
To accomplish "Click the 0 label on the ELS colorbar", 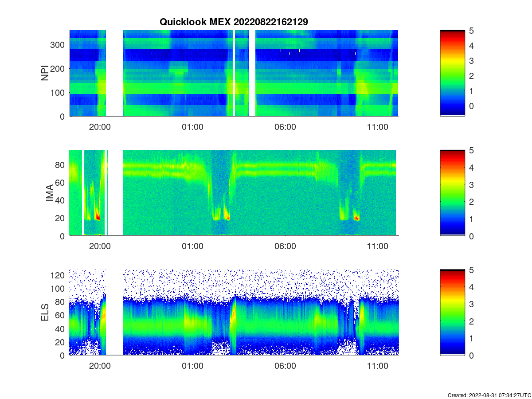I will click(472, 355).
